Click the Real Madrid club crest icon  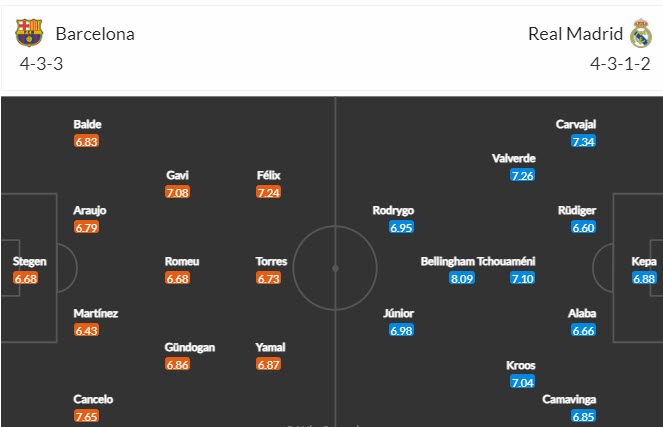point(640,35)
